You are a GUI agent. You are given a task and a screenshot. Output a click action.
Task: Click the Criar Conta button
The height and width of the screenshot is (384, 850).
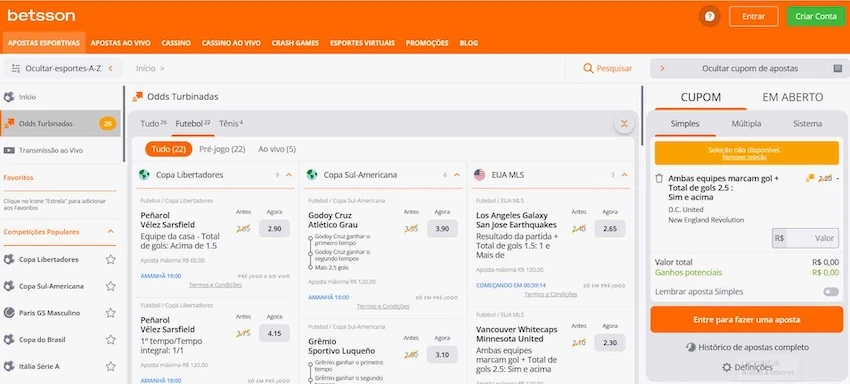(816, 16)
